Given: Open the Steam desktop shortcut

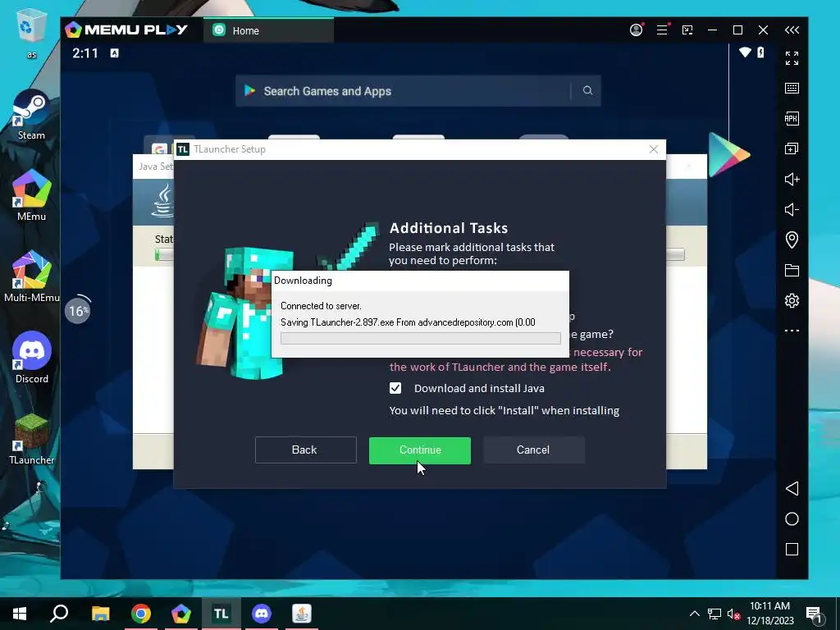Looking at the screenshot, I should [x=32, y=116].
